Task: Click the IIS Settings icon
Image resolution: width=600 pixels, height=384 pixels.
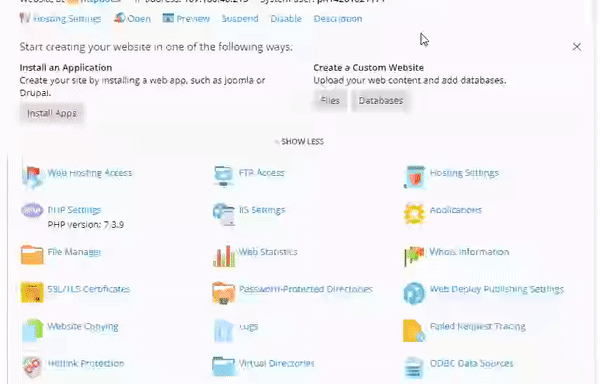Action: 223,214
